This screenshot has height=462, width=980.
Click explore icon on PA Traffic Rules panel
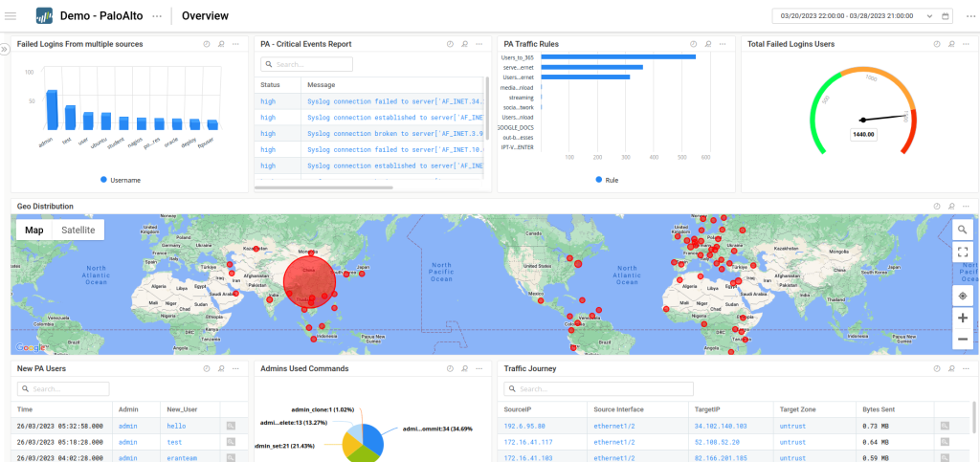point(708,44)
